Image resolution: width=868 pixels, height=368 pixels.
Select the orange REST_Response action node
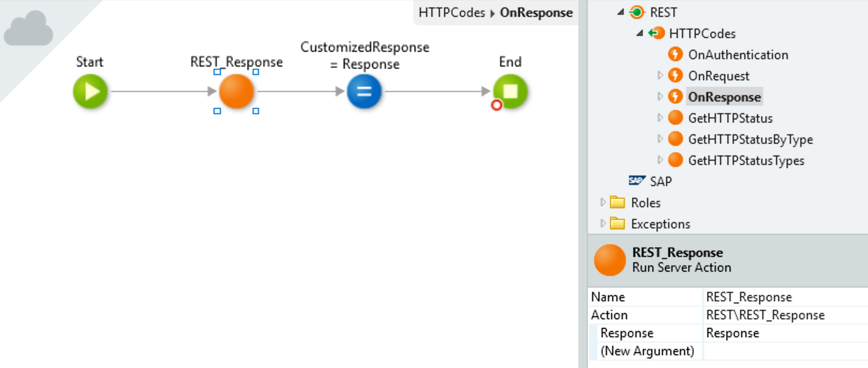coord(236,91)
